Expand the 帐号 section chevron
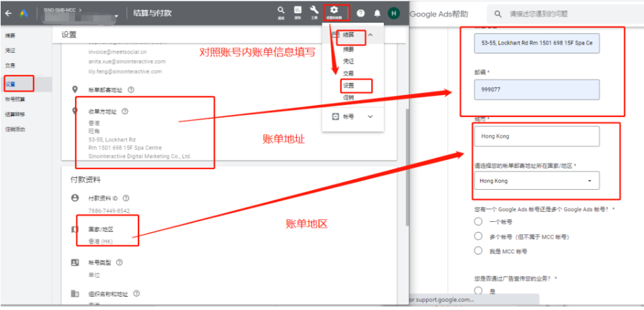Viewport: 644px width, 310px height. pyautogui.click(x=370, y=116)
